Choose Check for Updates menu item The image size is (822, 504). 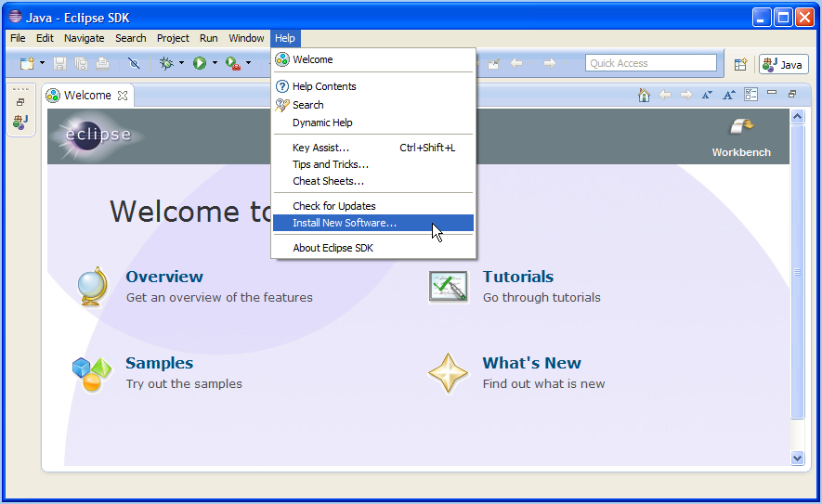tap(373, 206)
